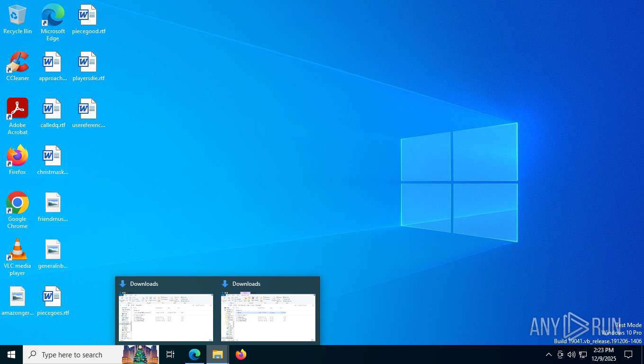The height and width of the screenshot is (364, 644).
Task: Open Task View from the taskbar
Action: point(170,355)
